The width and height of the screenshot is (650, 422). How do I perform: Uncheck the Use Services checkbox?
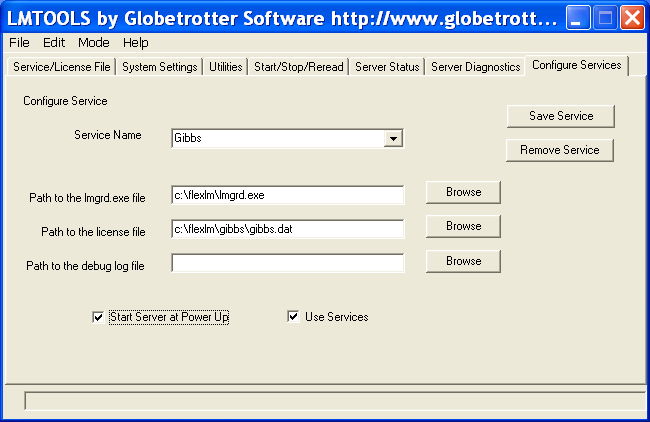point(293,317)
